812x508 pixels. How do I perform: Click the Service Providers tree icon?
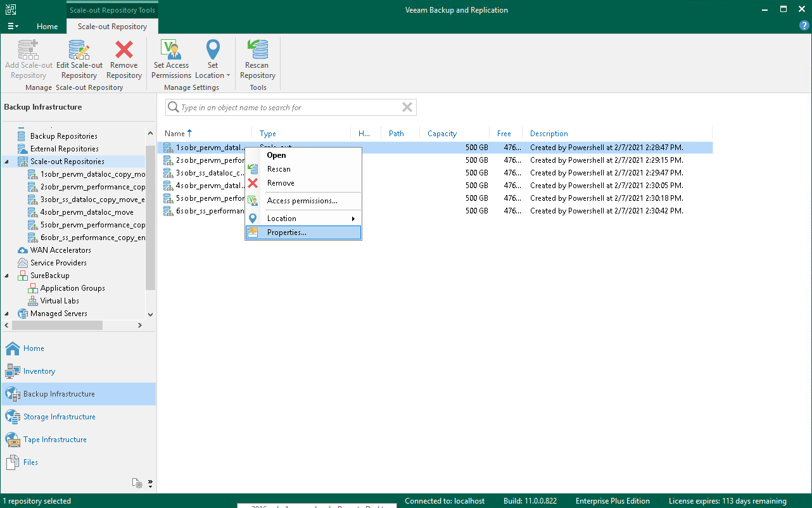(23, 263)
